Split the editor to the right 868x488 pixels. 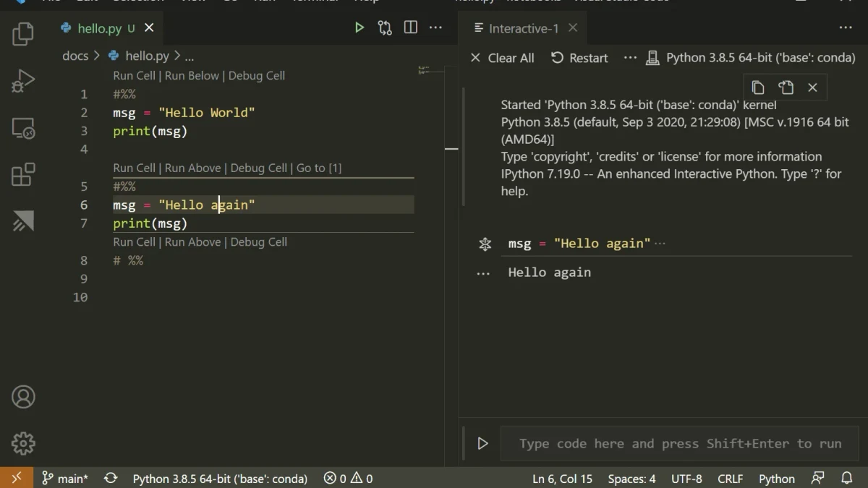tap(410, 27)
